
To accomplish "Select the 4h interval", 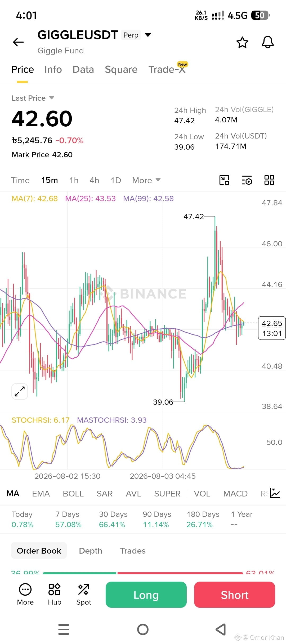I will pyautogui.click(x=94, y=180).
